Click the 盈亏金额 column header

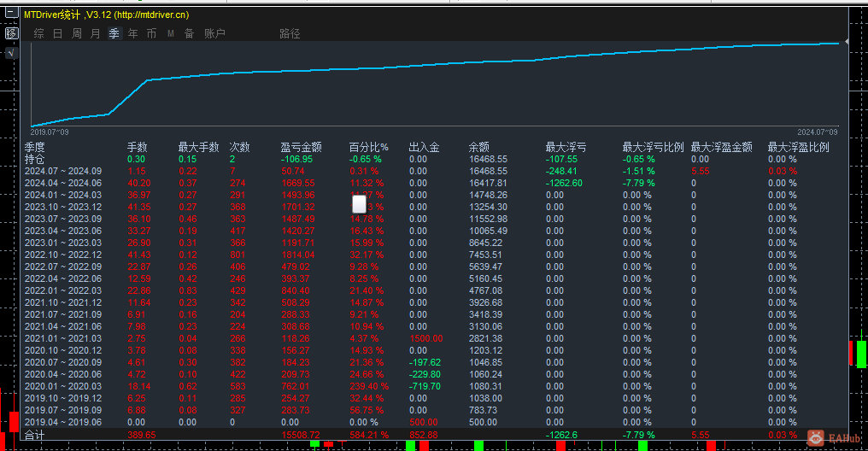pos(301,147)
